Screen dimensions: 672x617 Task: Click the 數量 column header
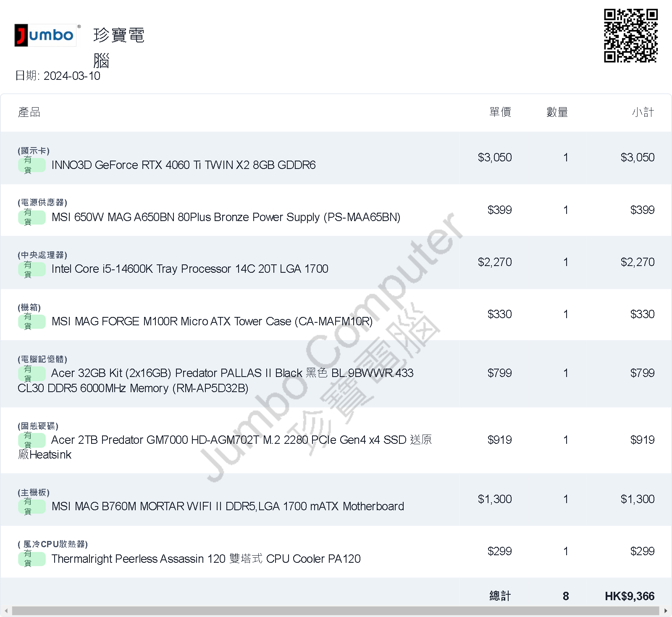557,112
